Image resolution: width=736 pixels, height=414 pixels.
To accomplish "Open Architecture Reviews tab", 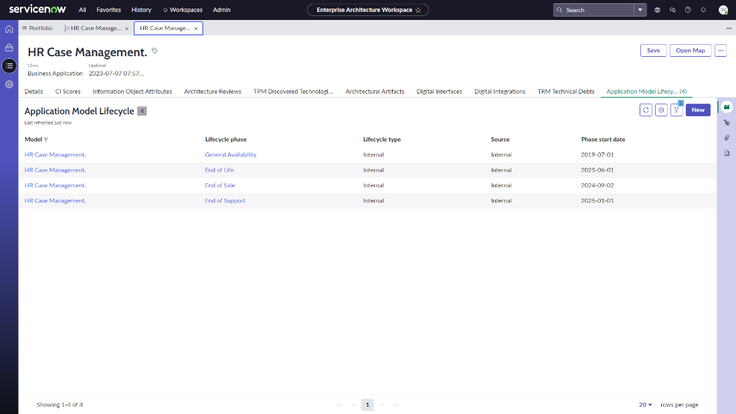I will tap(213, 92).
